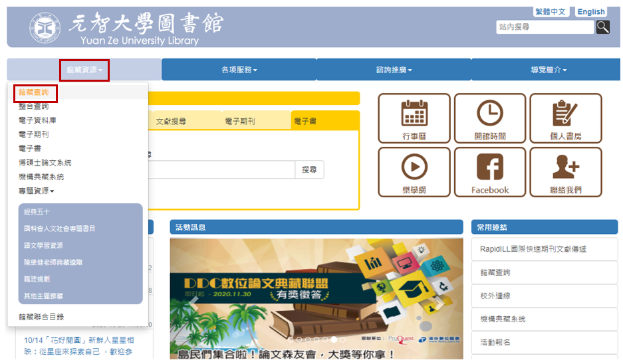Open the Facebook icon tile

click(489, 172)
